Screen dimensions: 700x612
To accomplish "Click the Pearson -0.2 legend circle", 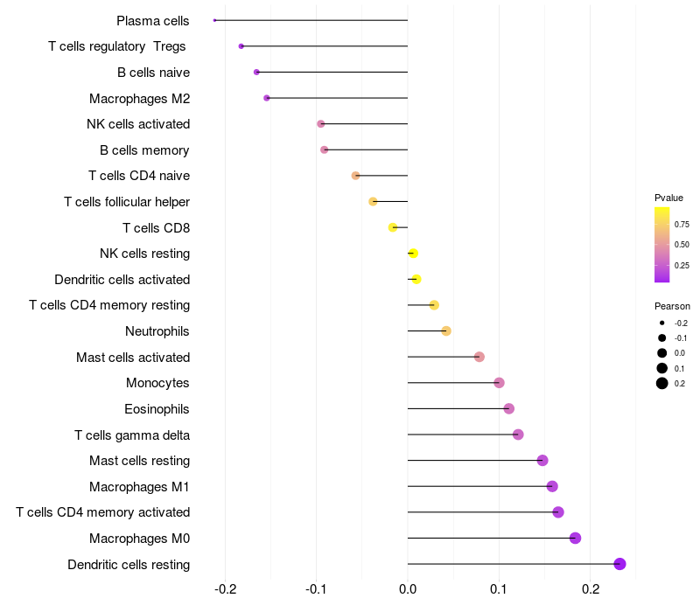I will pyautogui.click(x=662, y=323).
